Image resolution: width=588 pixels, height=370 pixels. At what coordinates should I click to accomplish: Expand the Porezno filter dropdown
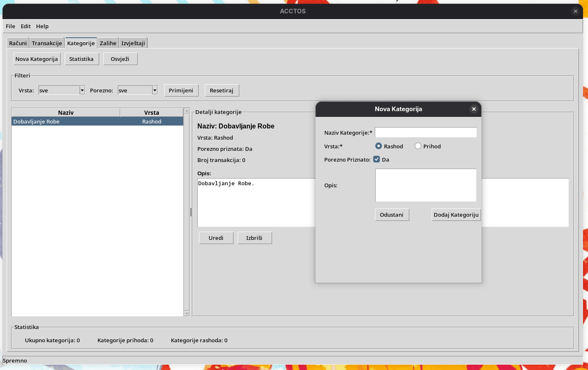[x=155, y=90]
